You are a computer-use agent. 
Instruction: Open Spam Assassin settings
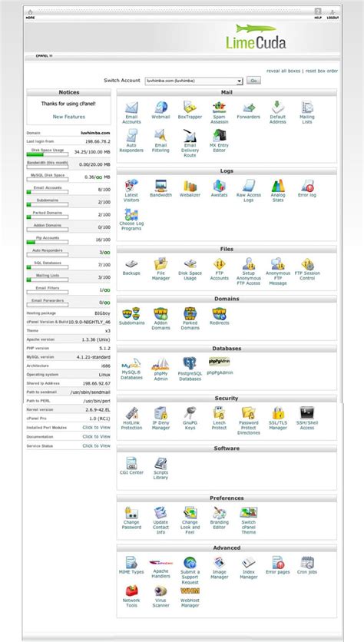[219, 113]
